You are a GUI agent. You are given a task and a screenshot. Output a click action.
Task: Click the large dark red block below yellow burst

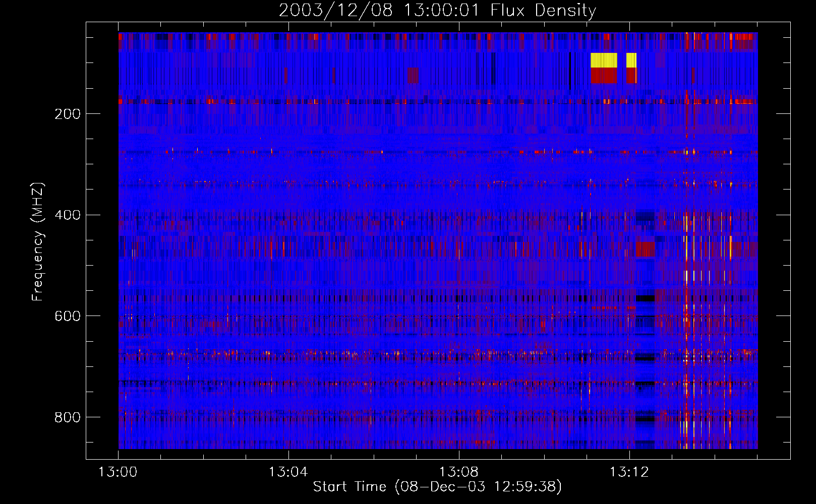coord(604,76)
